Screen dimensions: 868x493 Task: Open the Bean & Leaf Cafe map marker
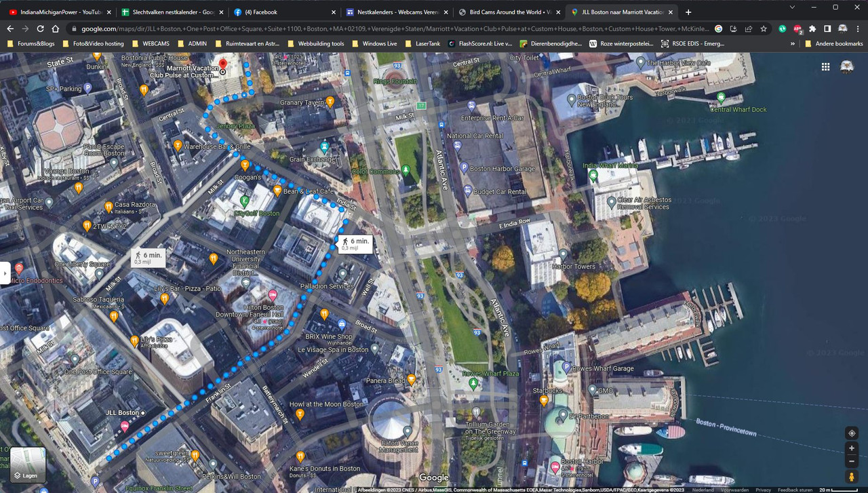pyautogui.click(x=277, y=191)
